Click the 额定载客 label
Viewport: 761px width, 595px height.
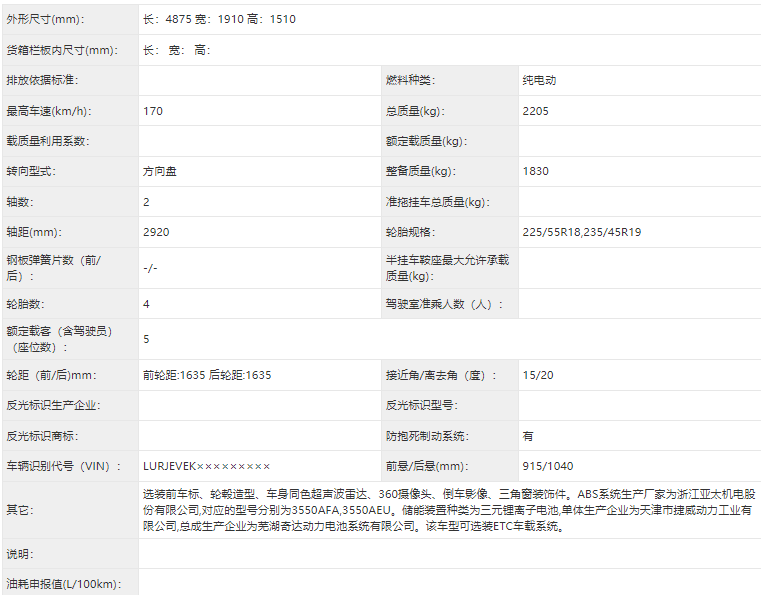pyautogui.click(x=59, y=339)
